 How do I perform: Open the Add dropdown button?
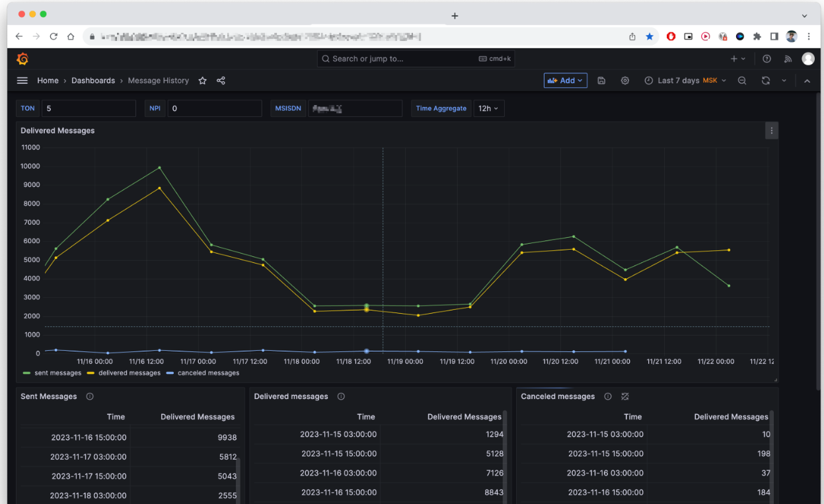(566, 81)
